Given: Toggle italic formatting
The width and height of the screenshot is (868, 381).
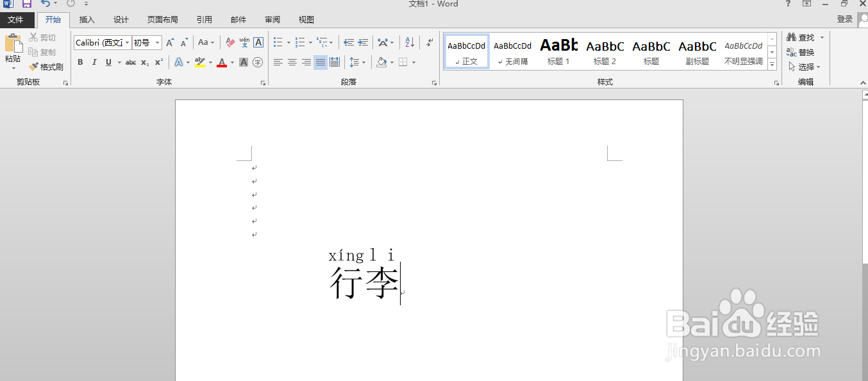Looking at the screenshot, I should click(x=94, y=62).
